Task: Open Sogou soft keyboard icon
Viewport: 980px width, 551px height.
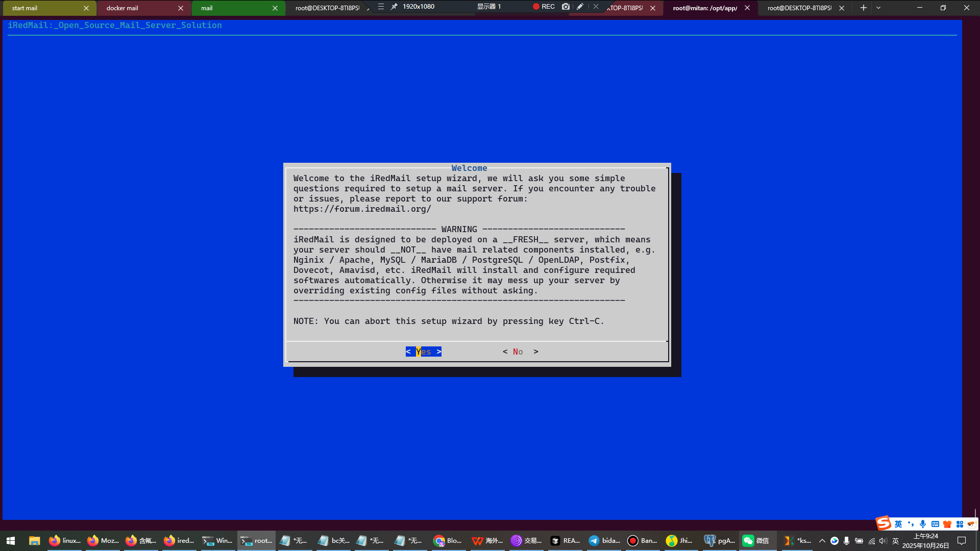Action: tap(935, 524)
